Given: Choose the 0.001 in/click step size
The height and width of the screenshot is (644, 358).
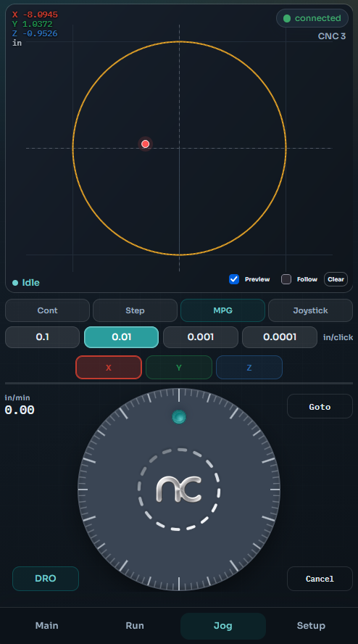Looking at the screenshot, I should [200, 337].
